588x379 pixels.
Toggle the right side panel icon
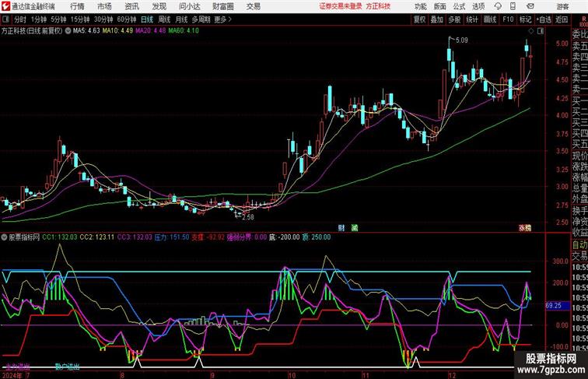pos(541,31)
